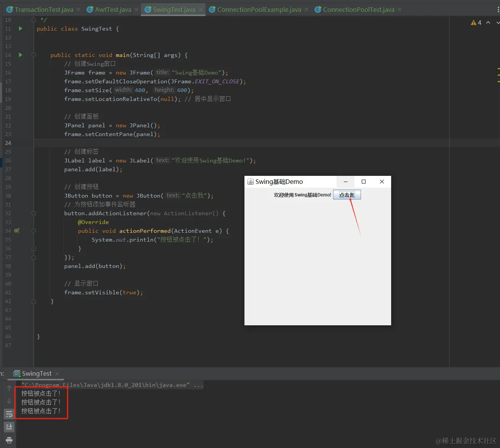The height and width of the screenshot is (448, 500).
Task: Place cursor on the frame.setVisible(true) line
Action: coord(104,292)
